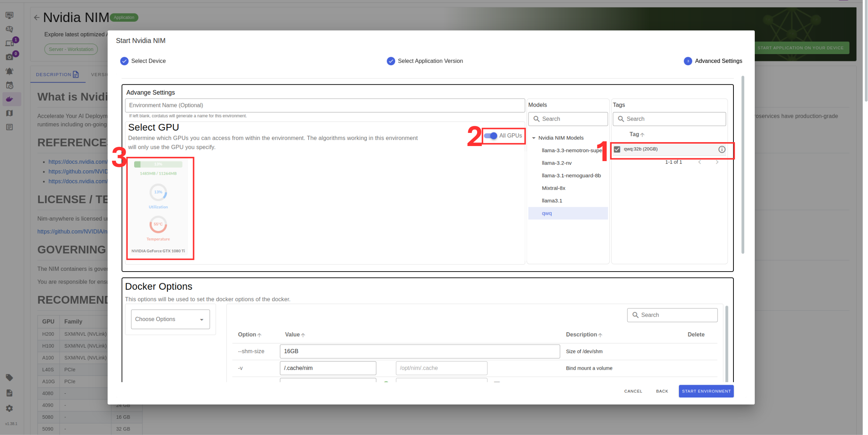Click the /opt/nim/.cache volume target field
The width and height of the screenshot is (868, 435).
click(442, 368)
